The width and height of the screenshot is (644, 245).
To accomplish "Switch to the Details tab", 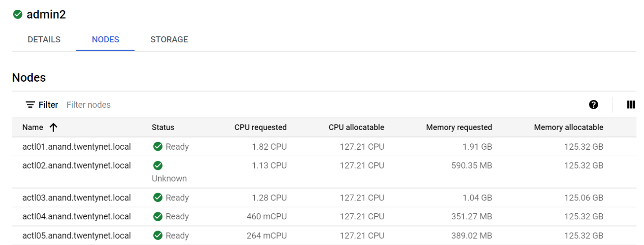I will point(44,39).
